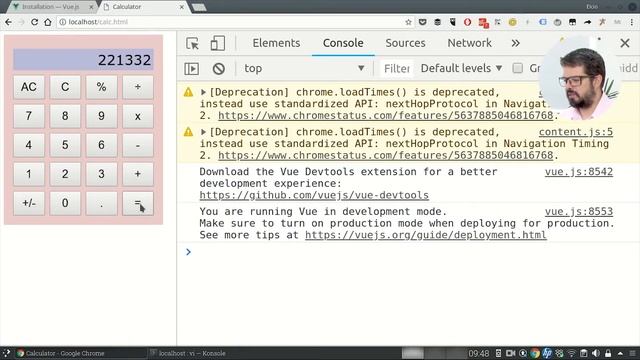Image resolution: width=640 pixels, height=360 pixels.
Task: Click the decimal point calculator button
Action: click(101, 203)
